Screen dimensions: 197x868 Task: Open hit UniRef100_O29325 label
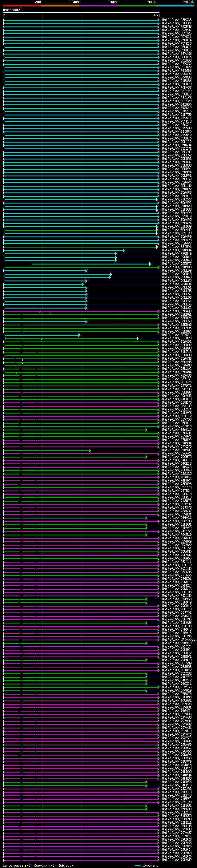click(x=177, y=474)
